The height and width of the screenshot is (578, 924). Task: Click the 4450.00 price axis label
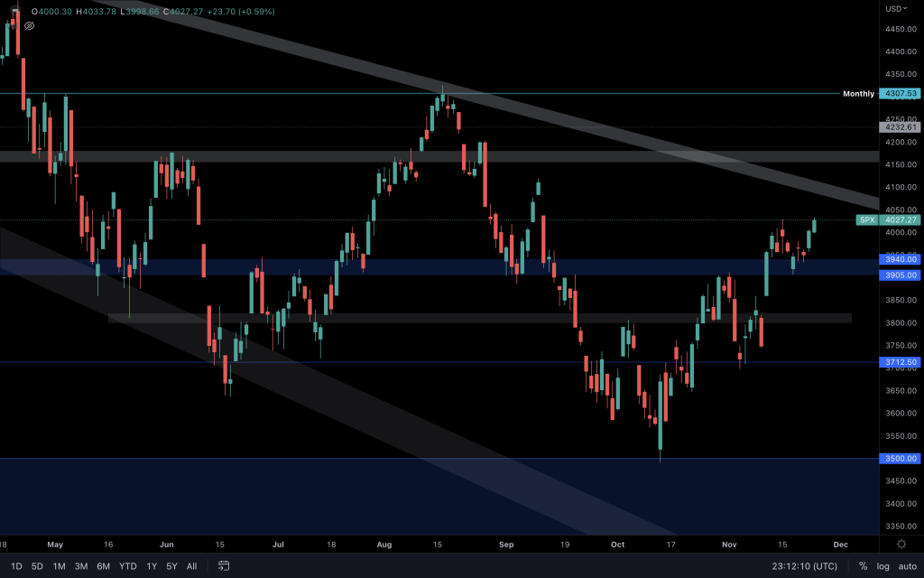pos(901,29)
